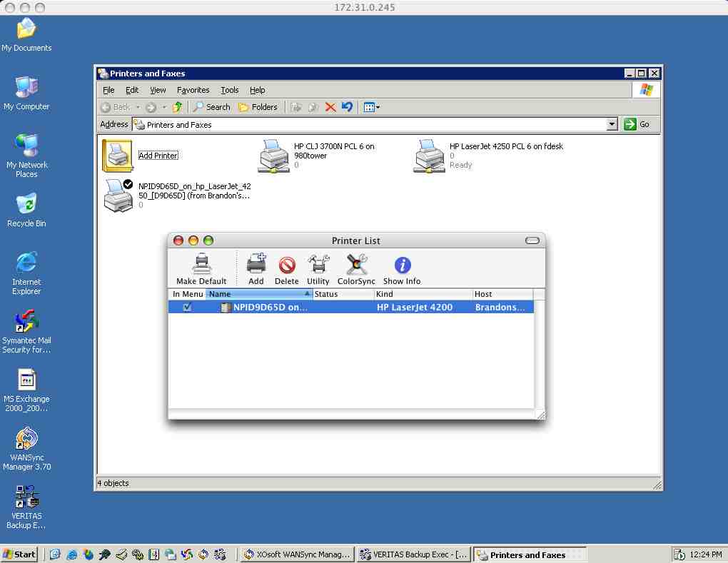This screenshot has height=563, width=728.
Task: Switch to XOsoft WANSync Manager taskbar item
Action: coord(297,554)
